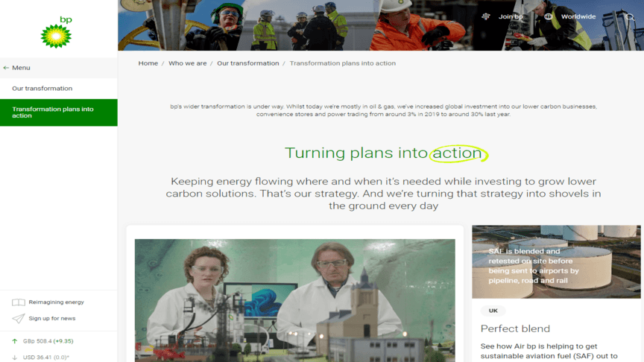
Task: Click GBp 508.4 share price
Action: 48,341
